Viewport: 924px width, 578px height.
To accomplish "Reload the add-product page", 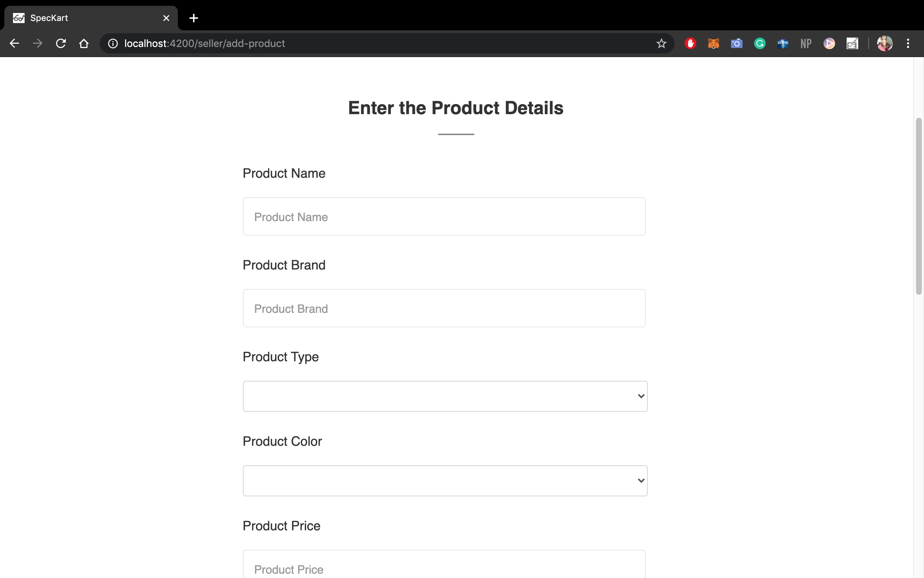I will point(61,44).
